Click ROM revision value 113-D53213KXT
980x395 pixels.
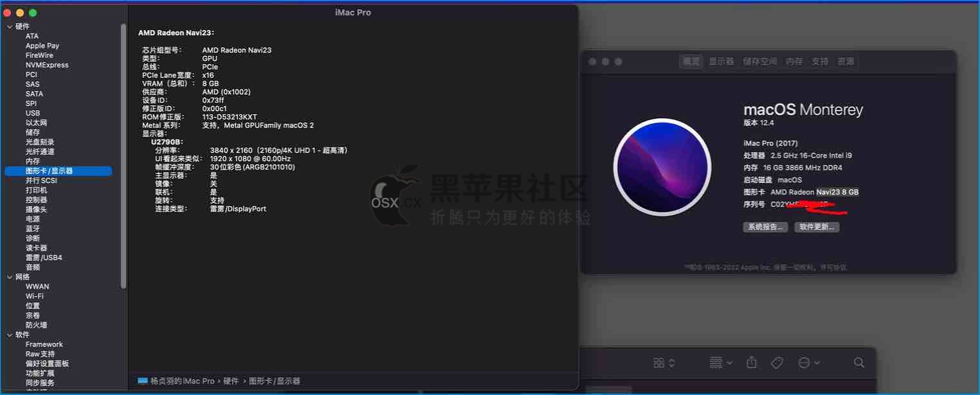[230, 117]
